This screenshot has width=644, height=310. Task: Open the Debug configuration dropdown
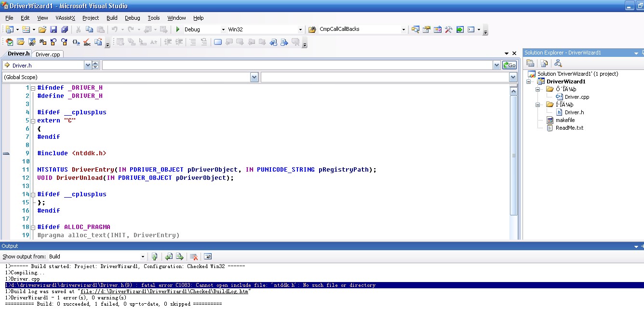click(223, 29)
